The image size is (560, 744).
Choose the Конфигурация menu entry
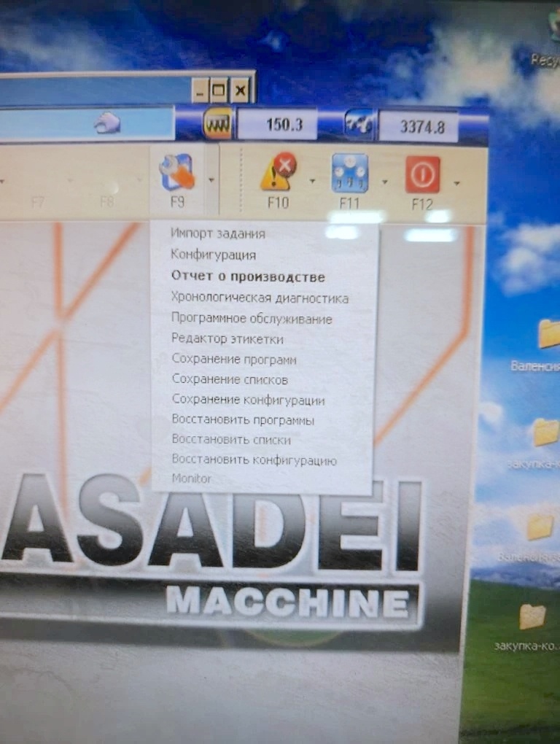point(213,255)
